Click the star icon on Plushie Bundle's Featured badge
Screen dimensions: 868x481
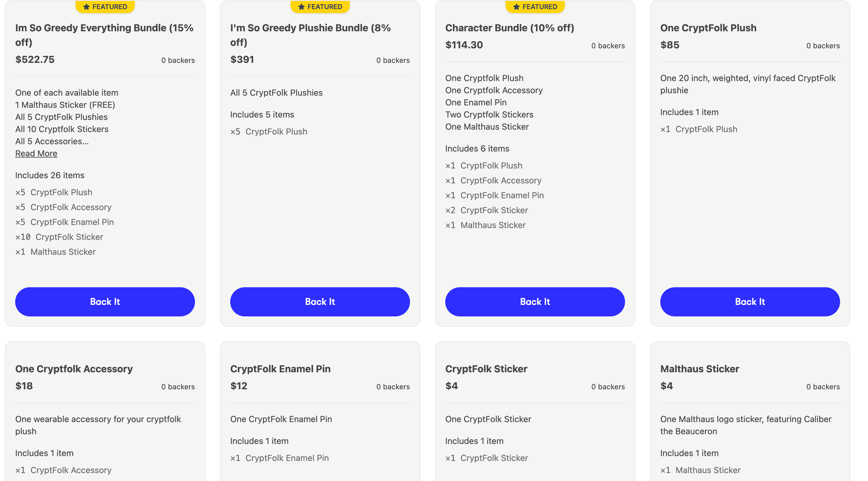(302, 7)
